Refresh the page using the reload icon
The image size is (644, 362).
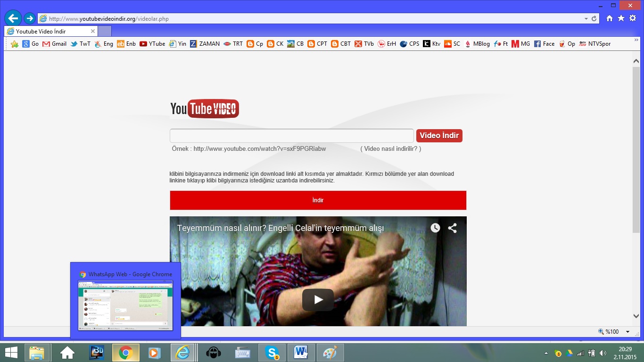(594, 19)
